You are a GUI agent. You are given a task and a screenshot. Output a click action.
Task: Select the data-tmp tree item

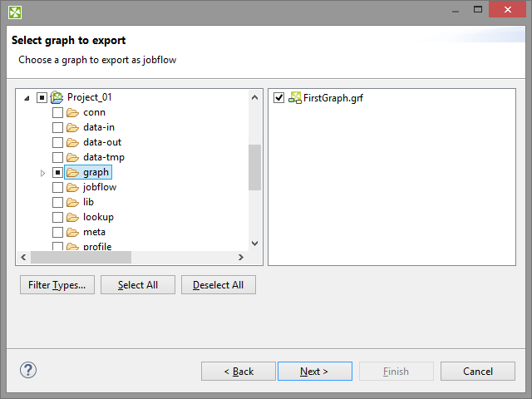click(103, 157)
